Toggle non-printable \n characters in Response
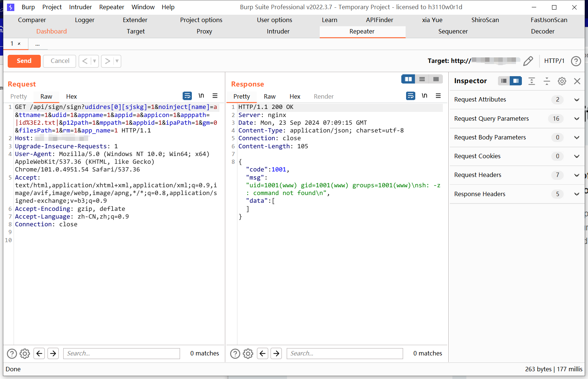Viewport: 588px width, 379px height. coord(424,96)
